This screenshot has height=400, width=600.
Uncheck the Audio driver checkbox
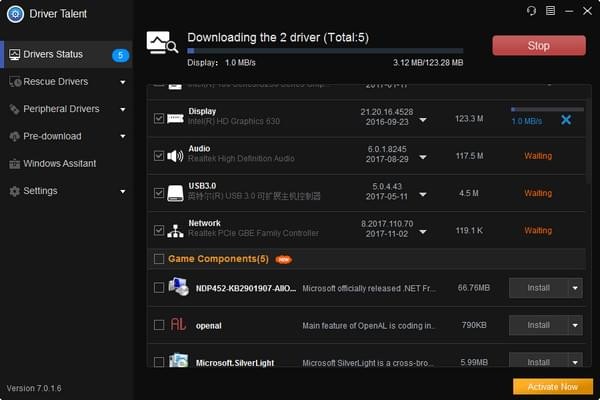[159, 156]
